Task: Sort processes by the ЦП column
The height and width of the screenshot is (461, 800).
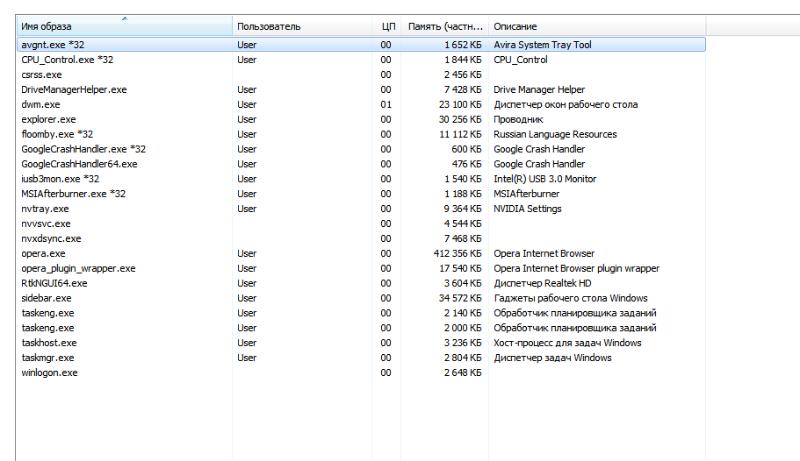Action: click(x=387, y=25)
